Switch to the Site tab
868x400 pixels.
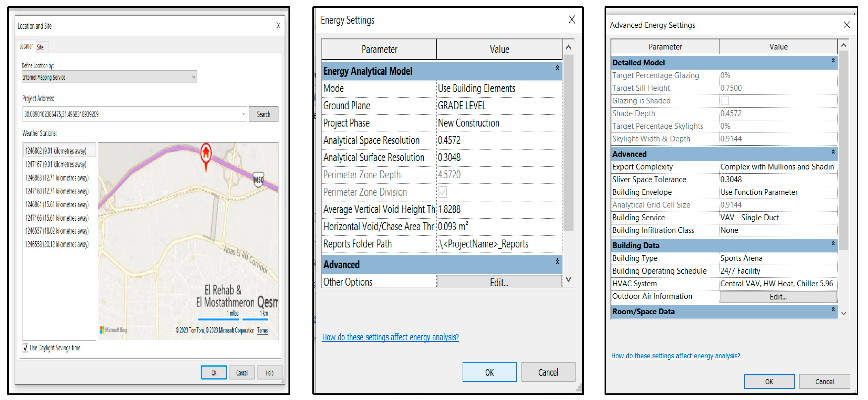coord(40,47)
